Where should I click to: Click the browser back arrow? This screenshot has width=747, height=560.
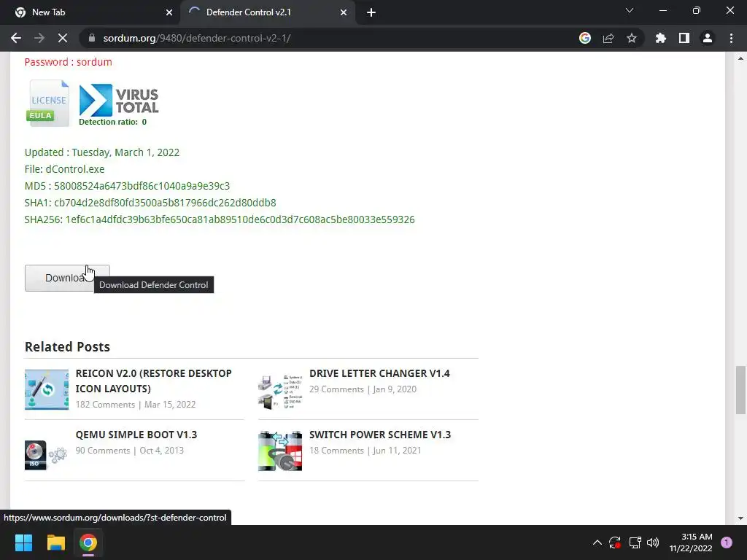tap(16, 38)
